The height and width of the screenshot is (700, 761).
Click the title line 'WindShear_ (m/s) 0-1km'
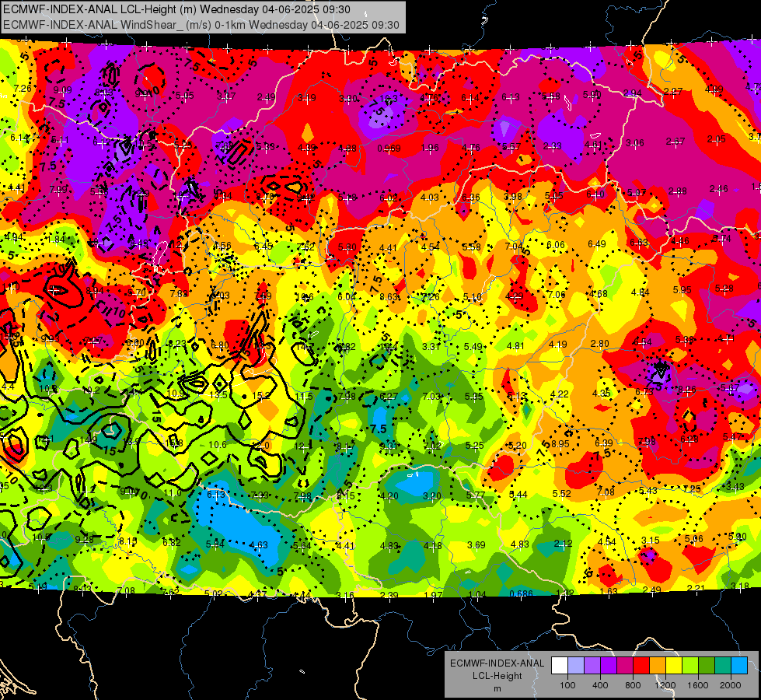pos(183,25)
